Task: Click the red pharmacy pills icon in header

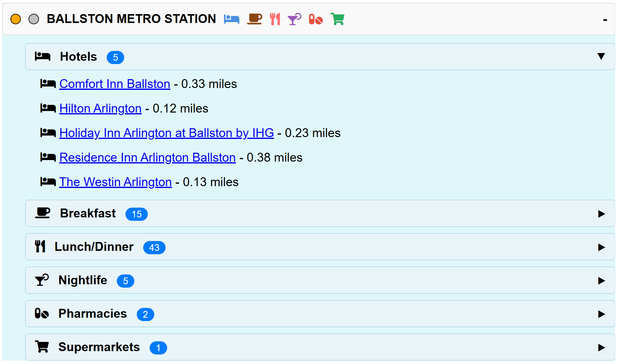Action: click(x=315, y=19)
